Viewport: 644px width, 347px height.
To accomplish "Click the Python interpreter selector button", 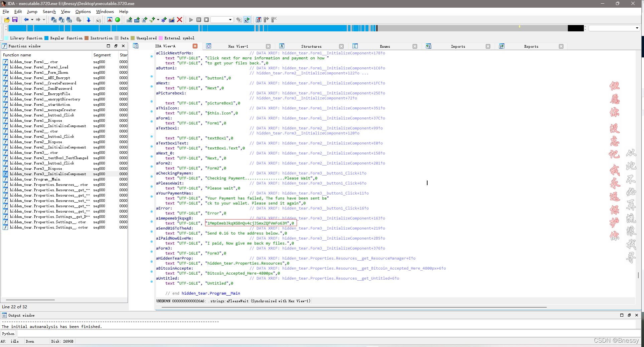I will click(x=8, y=334).
